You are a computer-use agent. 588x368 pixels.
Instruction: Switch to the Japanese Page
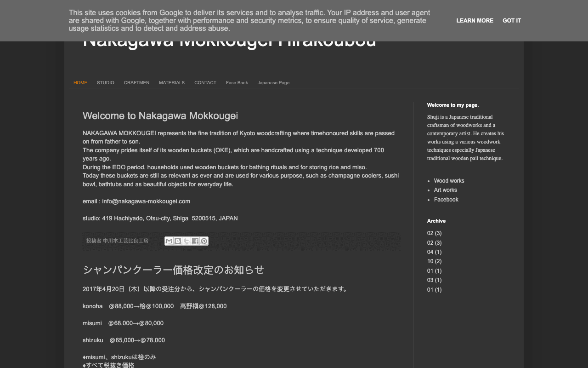(x=273, y=83)
